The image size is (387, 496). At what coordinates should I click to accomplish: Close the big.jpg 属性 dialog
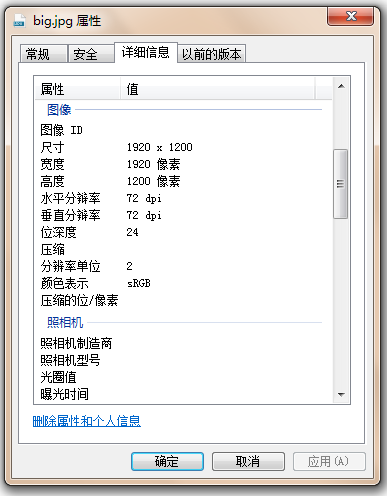(350, 16)
